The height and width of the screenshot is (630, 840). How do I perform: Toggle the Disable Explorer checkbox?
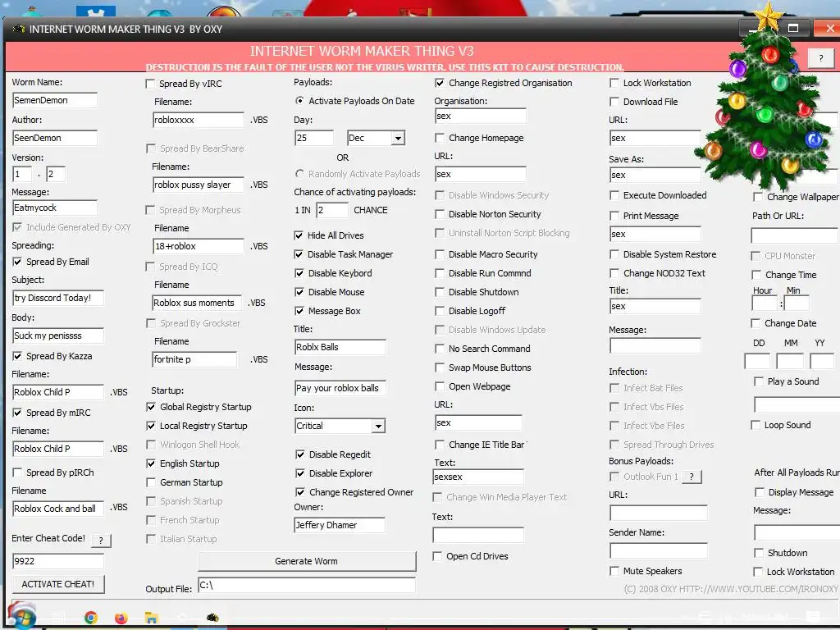coord(300,473)
